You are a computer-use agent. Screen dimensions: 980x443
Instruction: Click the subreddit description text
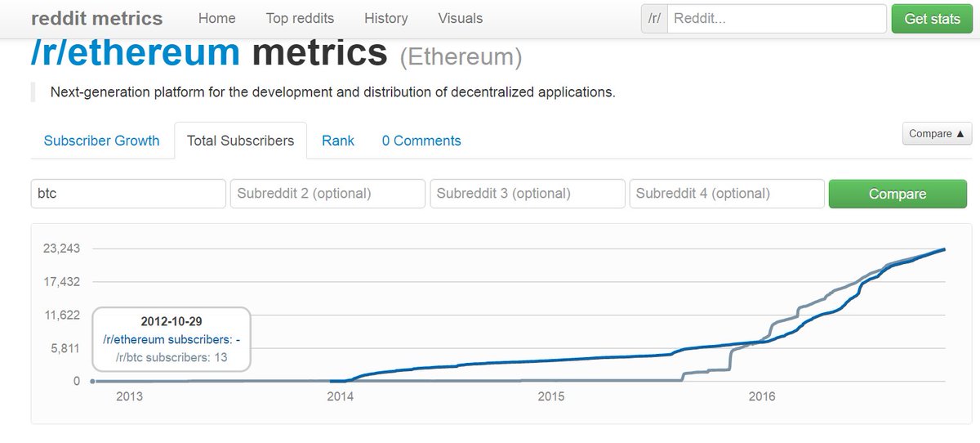point(332,92)
